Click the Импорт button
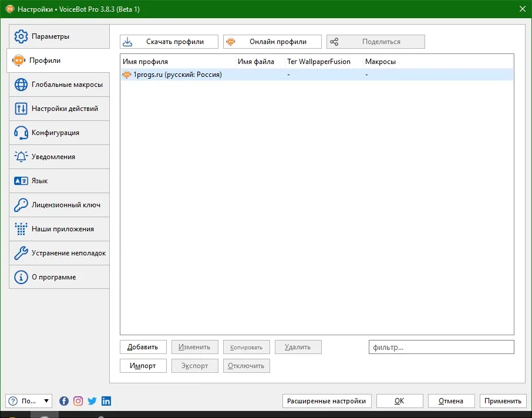532x418 pixels. pos(143,366)
